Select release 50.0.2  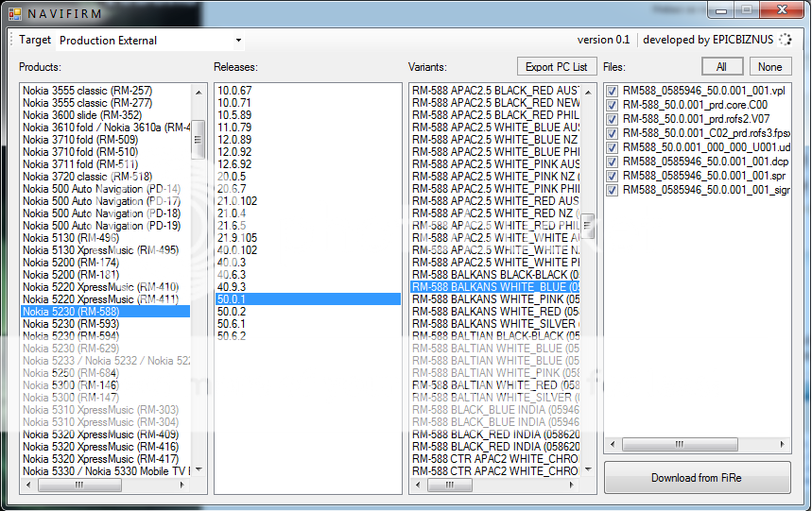308,312
